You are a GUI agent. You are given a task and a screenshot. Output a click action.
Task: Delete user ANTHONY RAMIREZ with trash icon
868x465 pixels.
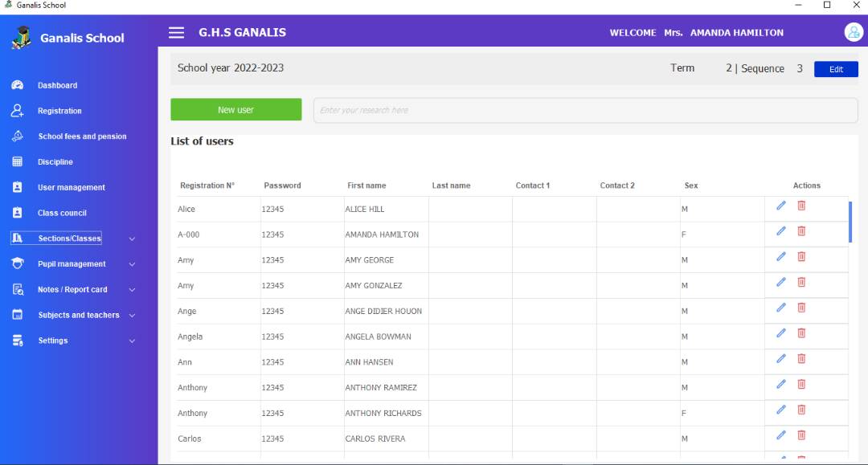pyautogui.click(x=801, y=384)
